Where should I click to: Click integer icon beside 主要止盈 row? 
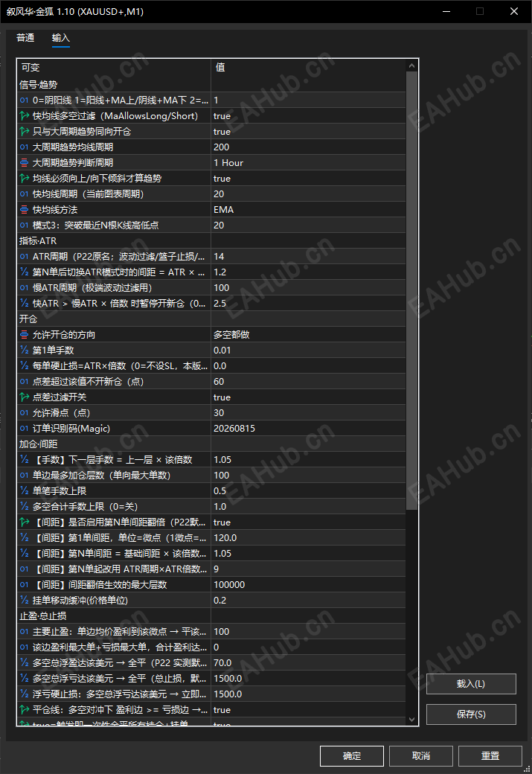pos(24,632)
